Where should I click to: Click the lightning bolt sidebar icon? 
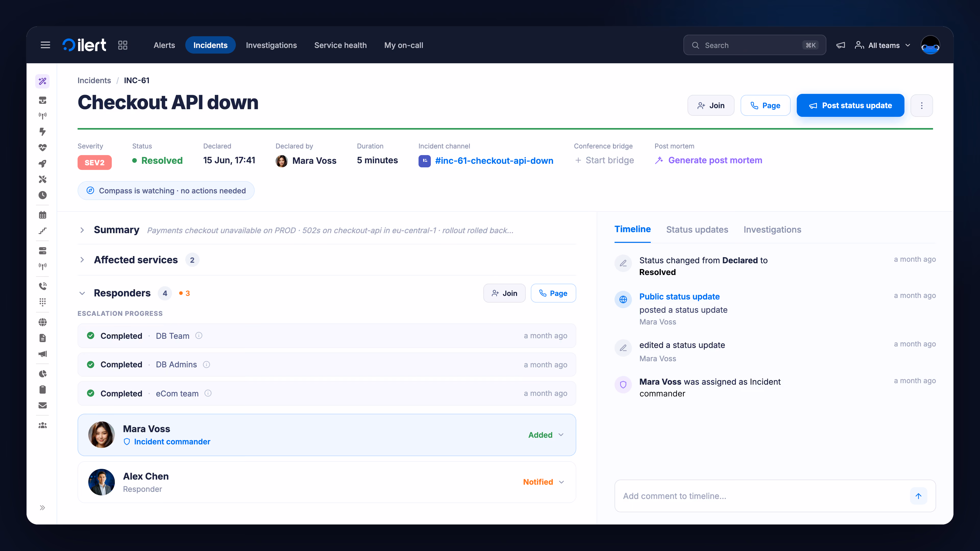coord(43,132)
